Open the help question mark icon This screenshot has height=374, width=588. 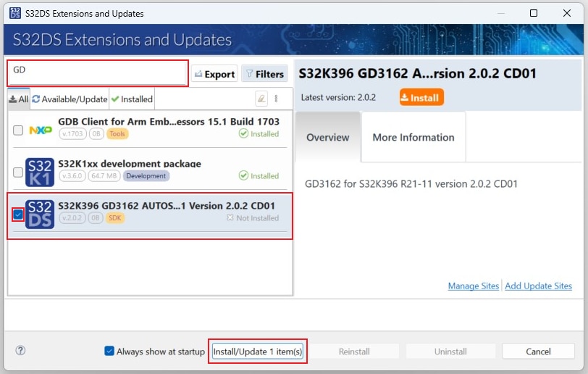pyautogui.click(x=20, y=351)
